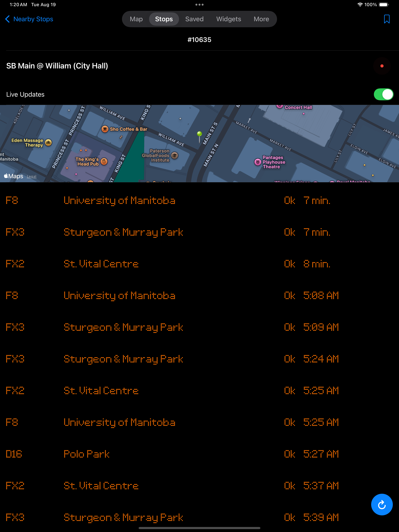Select FX2 St. Vital Centre 5:25 AM row

point(199,391)
